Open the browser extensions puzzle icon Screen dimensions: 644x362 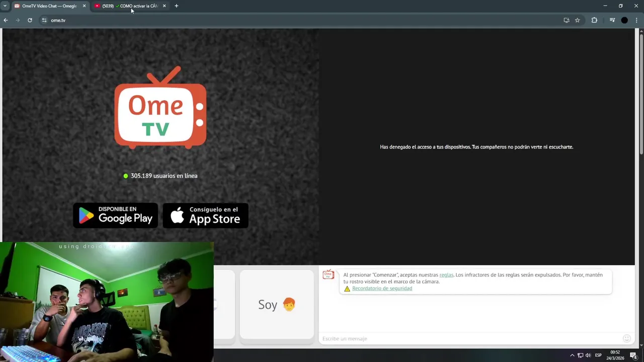[594, 20]
